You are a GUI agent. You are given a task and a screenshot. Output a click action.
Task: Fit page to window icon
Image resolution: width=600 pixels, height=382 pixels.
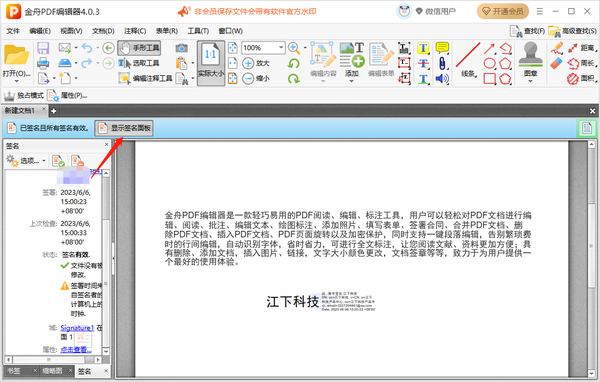(x=233, y=48)
